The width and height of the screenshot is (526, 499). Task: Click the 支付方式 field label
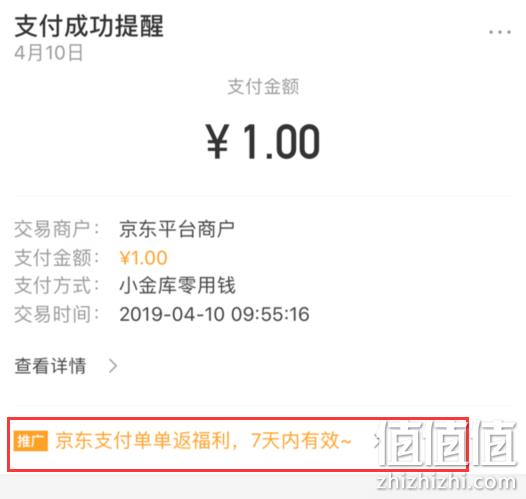(57, 286)
